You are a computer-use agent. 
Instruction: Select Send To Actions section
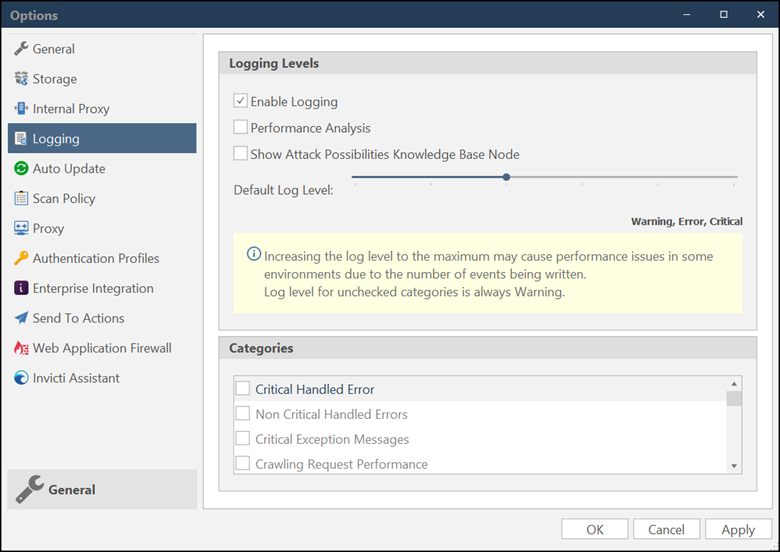[x=102, y=318]
